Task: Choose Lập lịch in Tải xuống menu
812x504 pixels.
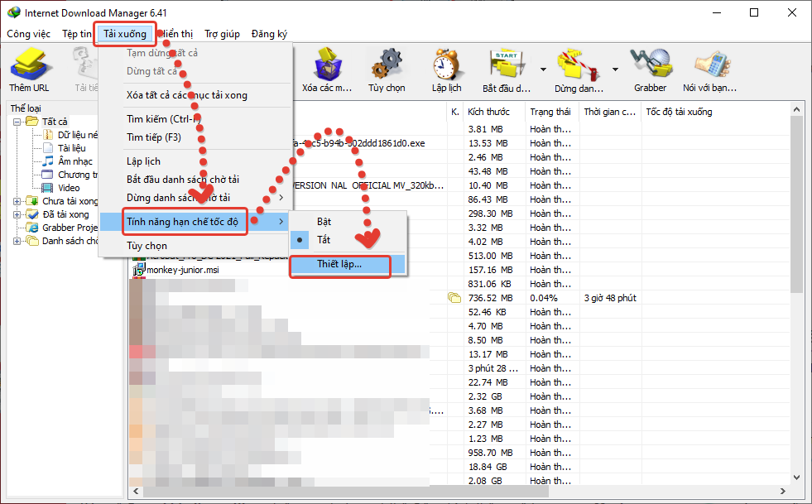Action: coord(195,161)
